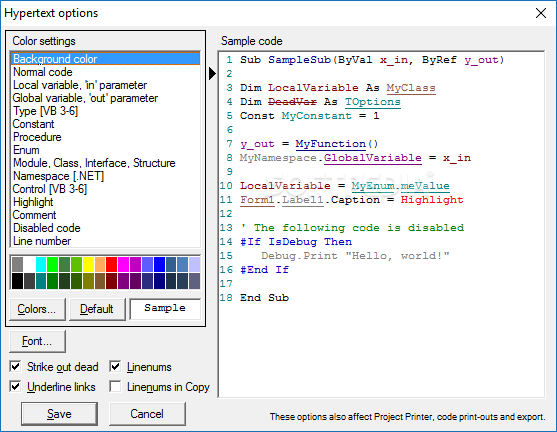
Task: Pick the cyan color swatch
Action: tap(41, 264)
